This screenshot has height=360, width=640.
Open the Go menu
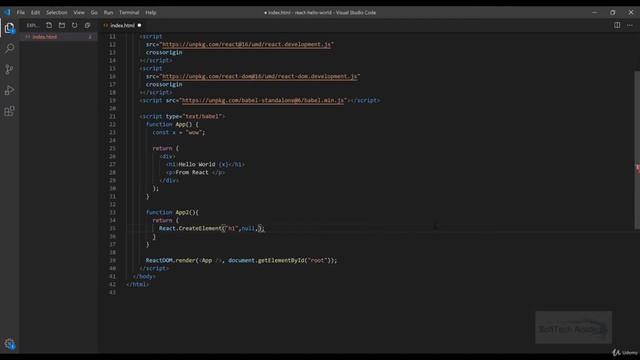(94, 13)
